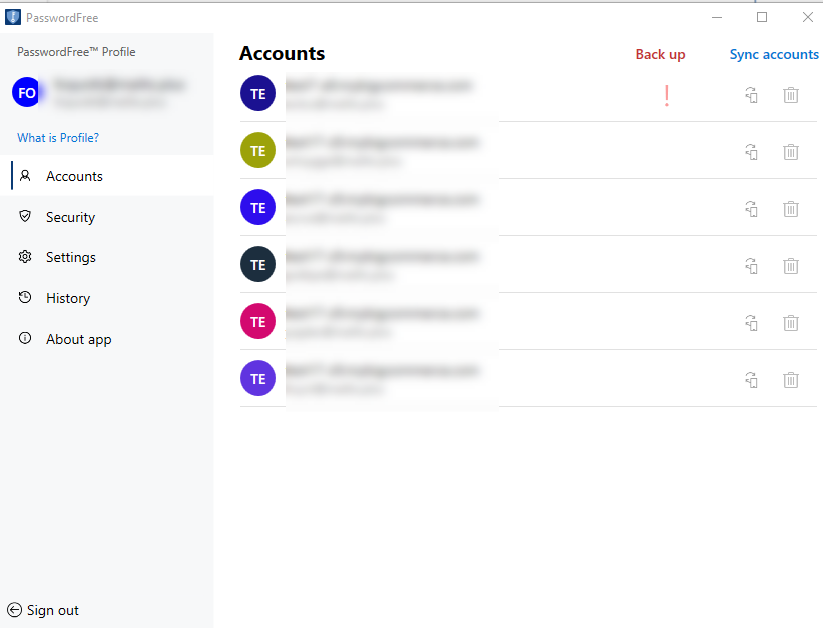The height and width of the screenshot is (628, 823).
Task: Open the Accounts section in sidebar
Action: 74,176
